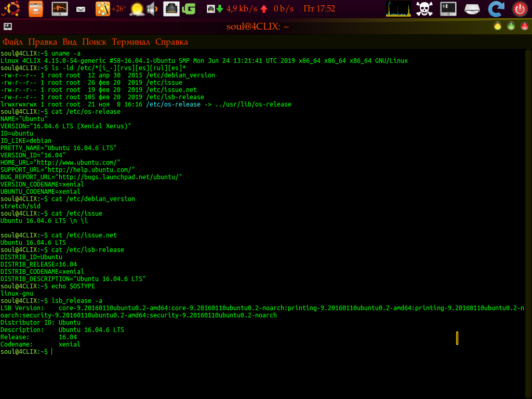Launch the system monitor panel icon
Viewport: 532px width, 399px height.
pyautogui.click(x=60, y=9)
